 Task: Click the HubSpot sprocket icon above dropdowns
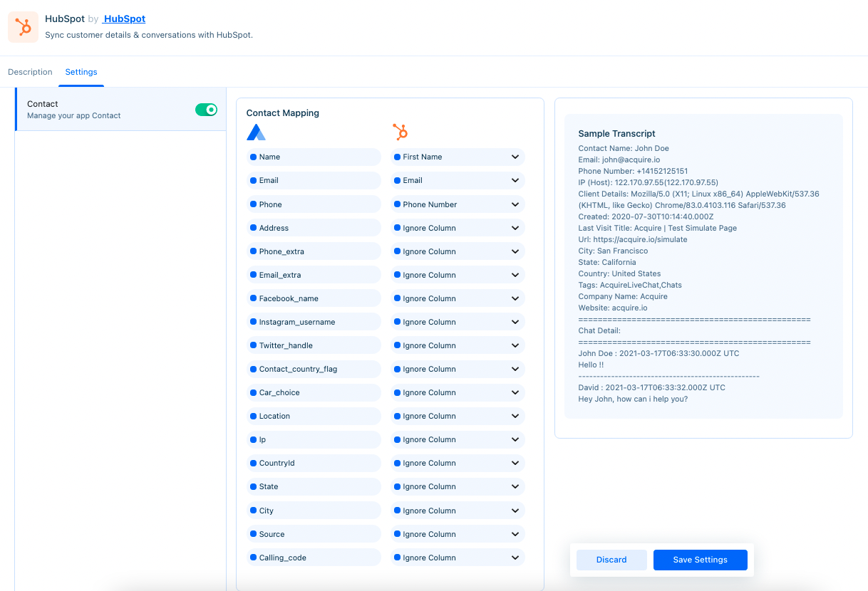(x=401, y=132)
